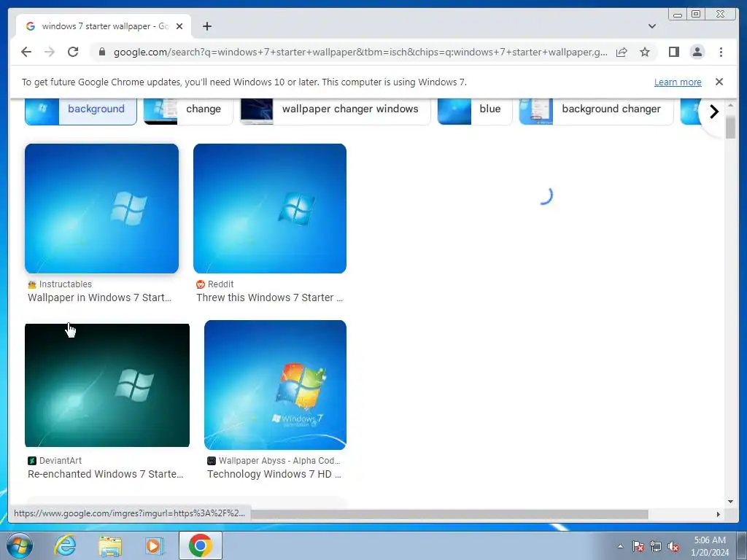Click the Chrome taskbar button
Viewport: 747px width, 560px height.
pyautogui.click(x=201, y=545)
